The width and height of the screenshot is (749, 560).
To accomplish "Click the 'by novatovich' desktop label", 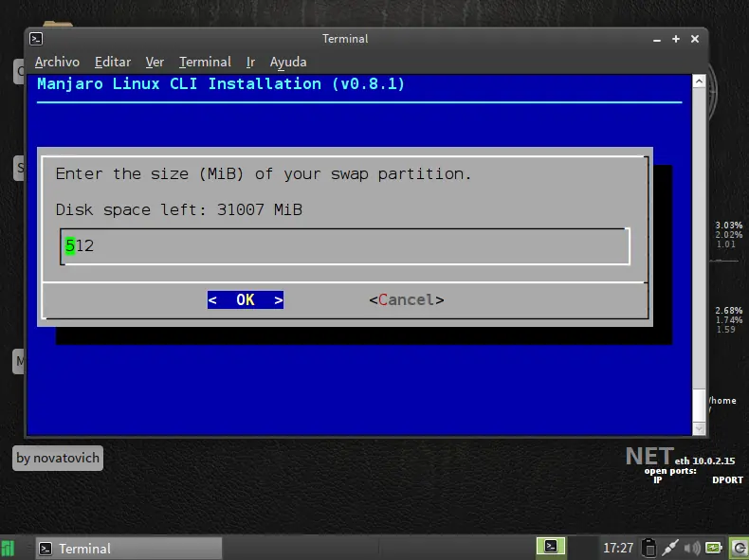I will coord(58,458).
